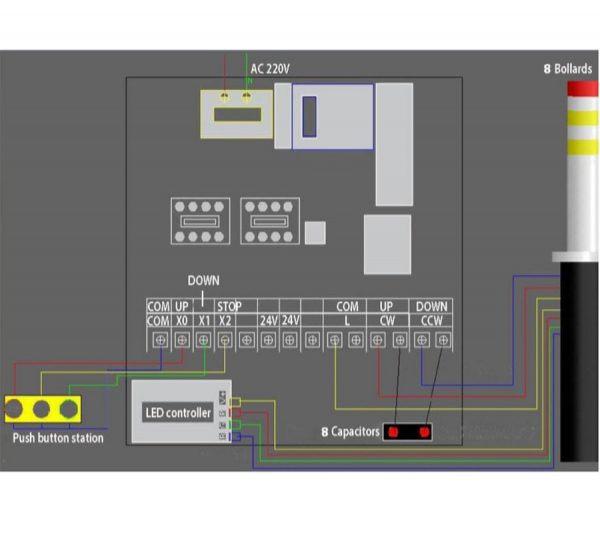Click the CCW screw terminal with the blue wire
Viewport: 600px width, 533px height.
coord(422,340)
